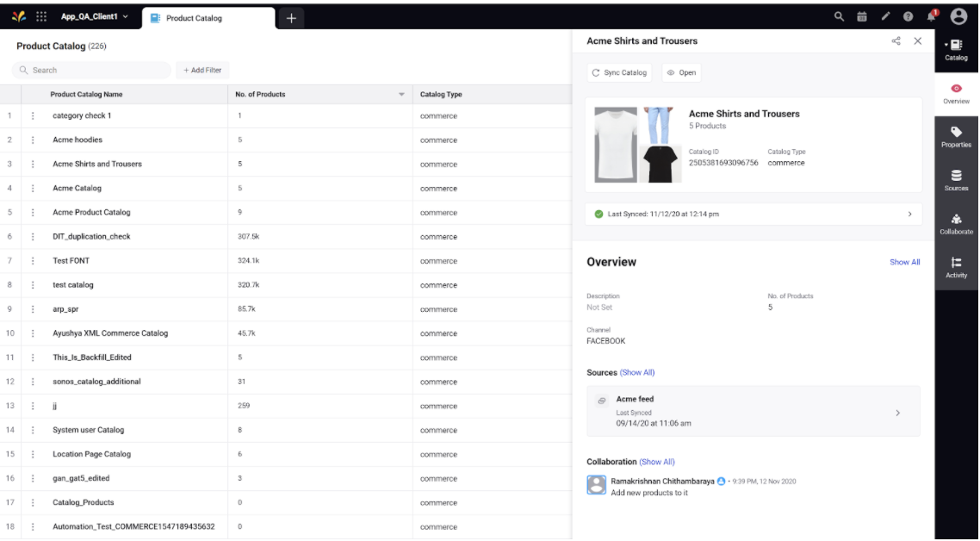The width and height of the screenshot is (980, 541).
Task: Open the calendar icon in top bar
Action: tap(861, 17)
